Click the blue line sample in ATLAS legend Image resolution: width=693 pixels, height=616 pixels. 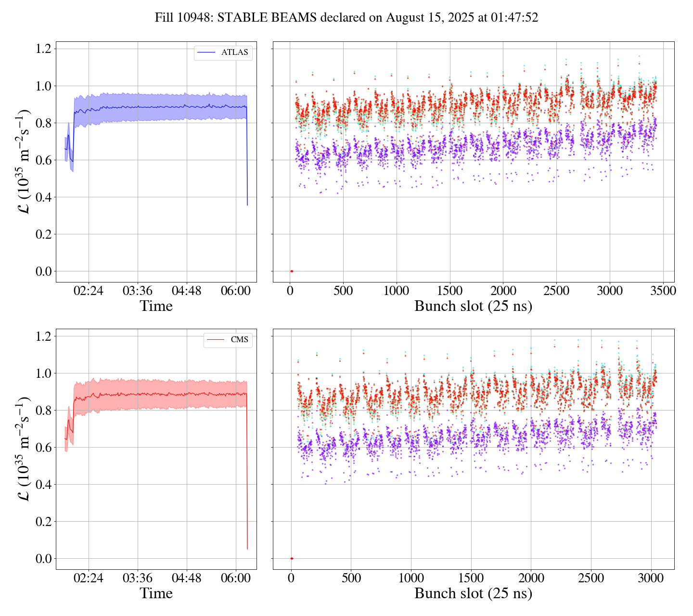pos(207,52)
